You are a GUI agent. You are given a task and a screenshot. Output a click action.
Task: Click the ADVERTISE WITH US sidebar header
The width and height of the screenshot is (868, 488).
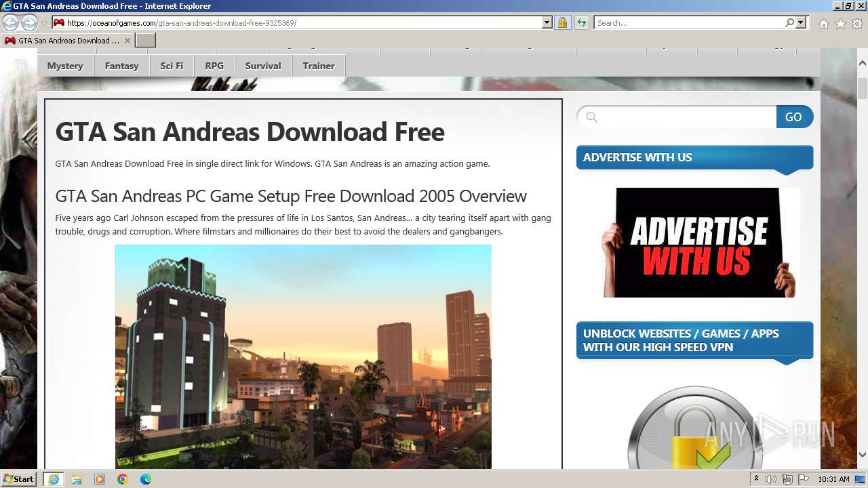click(694, 157)
